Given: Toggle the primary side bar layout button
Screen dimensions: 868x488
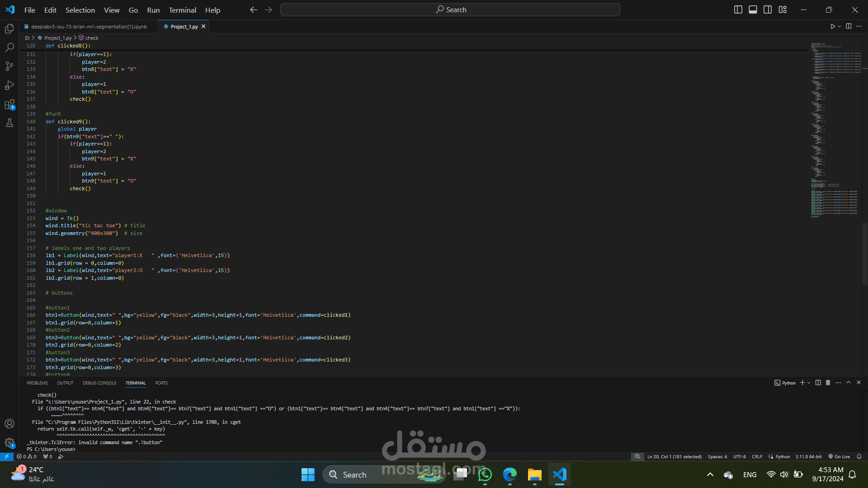Looking at the screenshot, I should click(738, 10).
